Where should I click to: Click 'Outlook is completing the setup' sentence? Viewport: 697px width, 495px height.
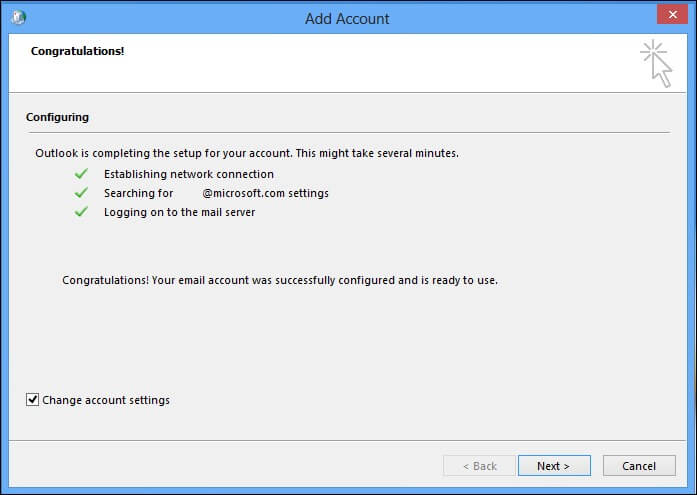pos(247,153)
